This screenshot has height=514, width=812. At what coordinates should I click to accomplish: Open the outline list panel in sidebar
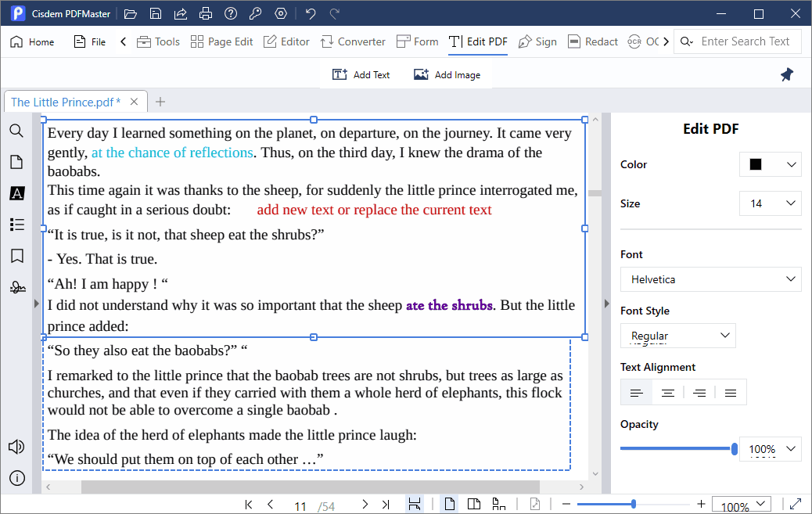point(16,225)
